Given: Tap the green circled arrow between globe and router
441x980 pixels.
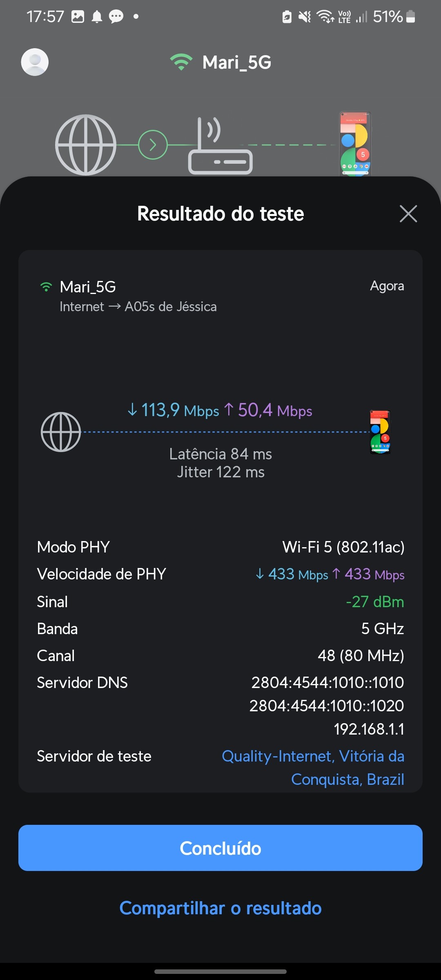Looking at the screenshot, I should tap(153, 145).
